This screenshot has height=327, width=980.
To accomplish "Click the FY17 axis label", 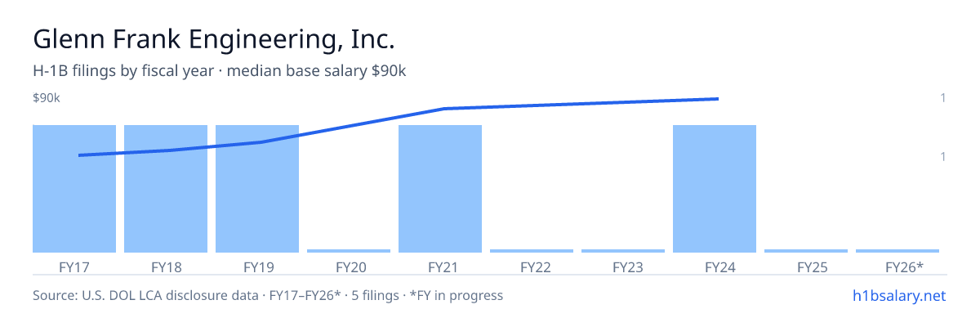I will 74,267.
